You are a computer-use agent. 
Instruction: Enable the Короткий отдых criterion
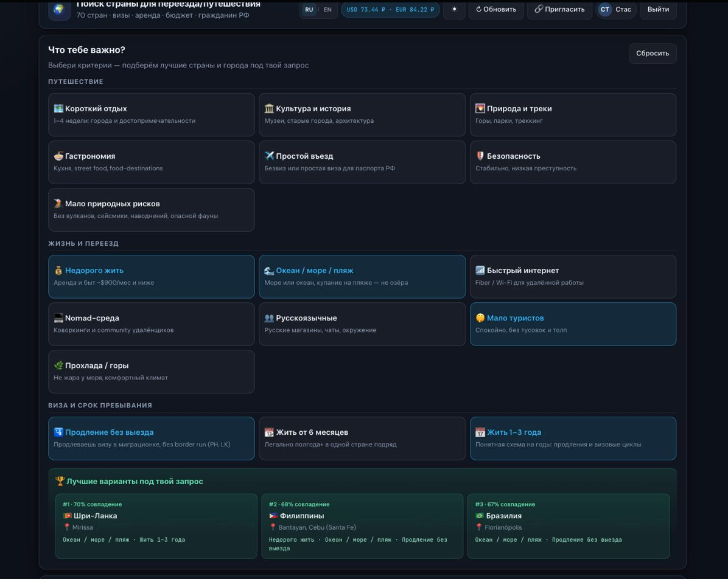(x=152, y=114)
